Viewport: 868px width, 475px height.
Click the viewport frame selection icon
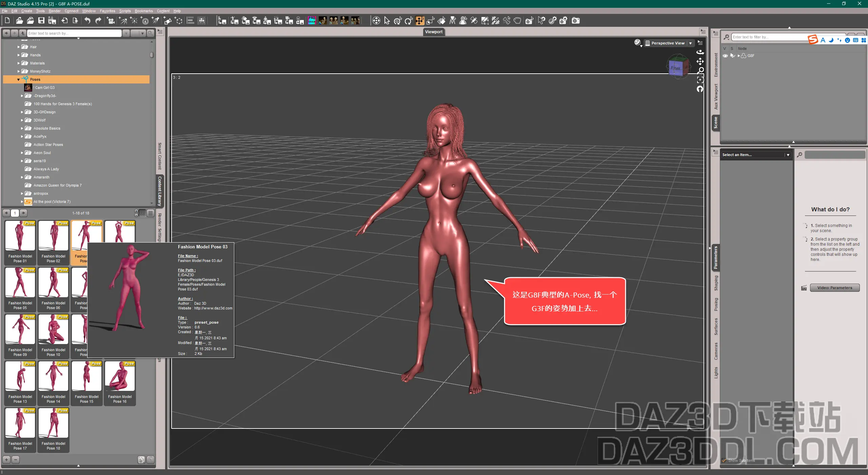(x=700, y=80)
